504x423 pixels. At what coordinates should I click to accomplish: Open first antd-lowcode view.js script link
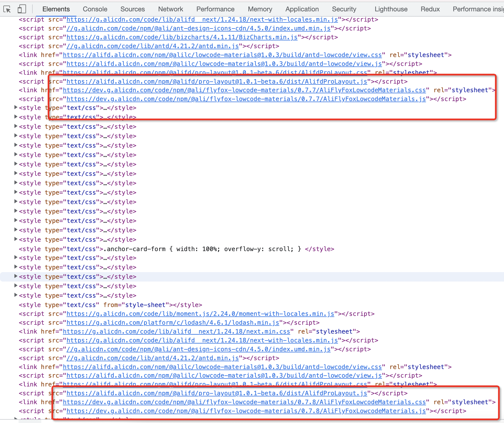[224, 64]
